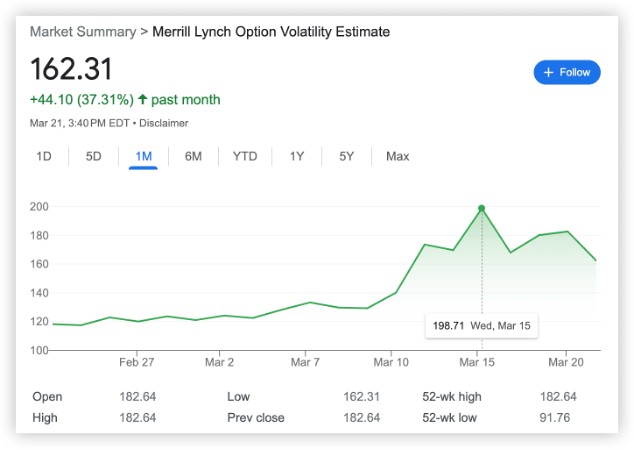Image resolution: width=634 pixels, height=450 pixels.
Task: Select the active 1M range tab
Action: 143,156
